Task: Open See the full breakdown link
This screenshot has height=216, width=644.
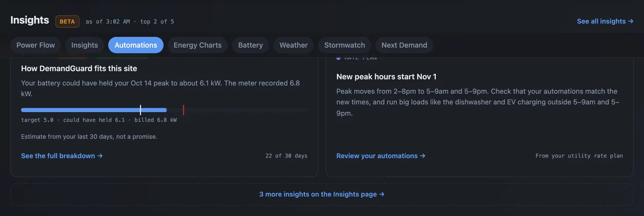Action: click(62, 156)
